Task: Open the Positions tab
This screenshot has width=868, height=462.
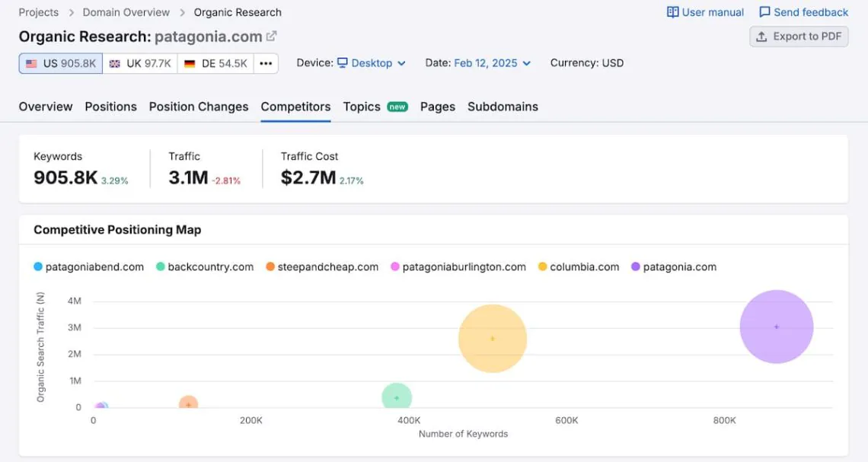Action: pos(110,107)
